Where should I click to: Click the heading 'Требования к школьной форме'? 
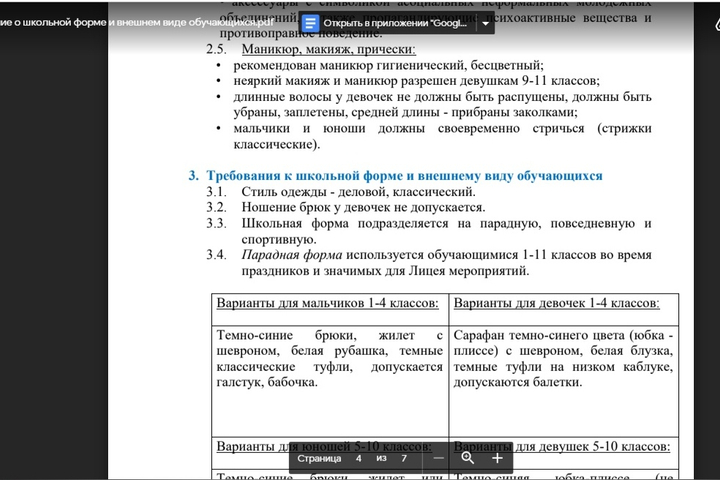404,175
